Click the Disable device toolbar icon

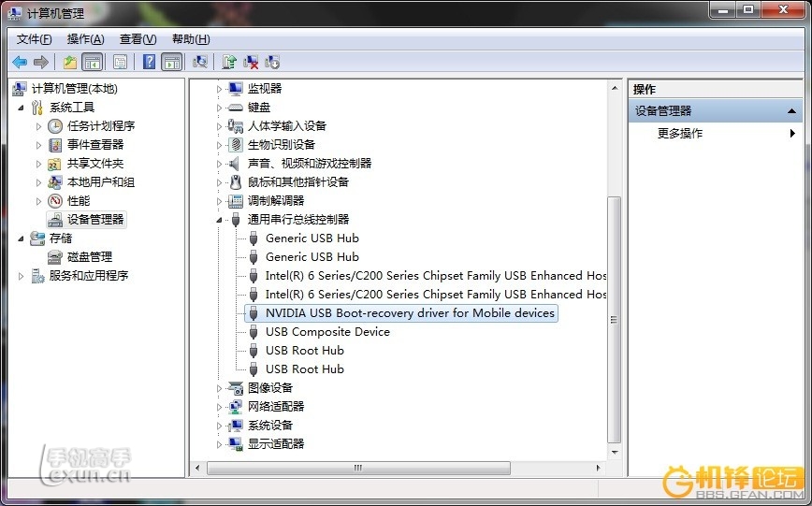point(272,62)
